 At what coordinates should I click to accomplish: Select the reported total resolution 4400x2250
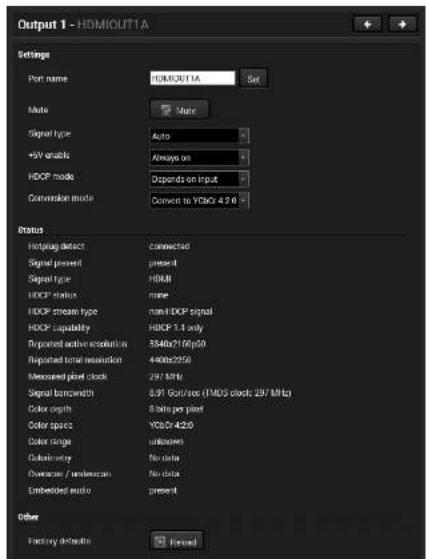(x=170, y=360)
